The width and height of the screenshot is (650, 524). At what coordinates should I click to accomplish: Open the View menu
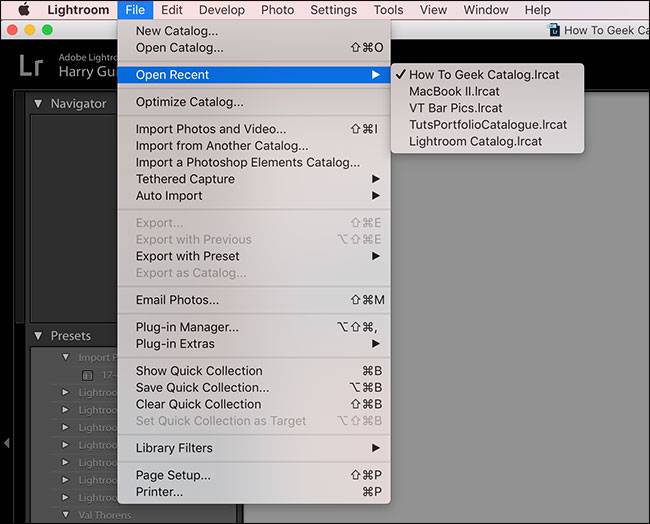tap(433, 10)
